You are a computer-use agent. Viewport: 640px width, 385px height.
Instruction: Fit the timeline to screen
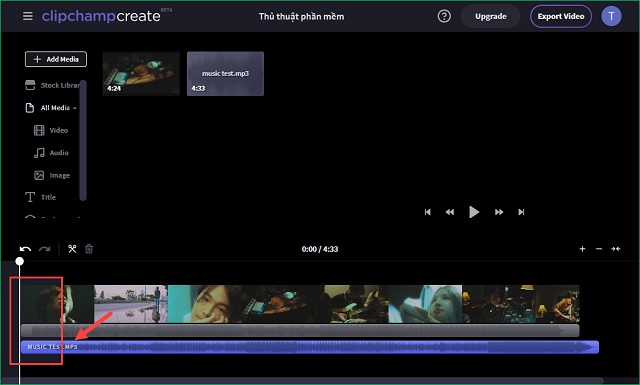616,249
